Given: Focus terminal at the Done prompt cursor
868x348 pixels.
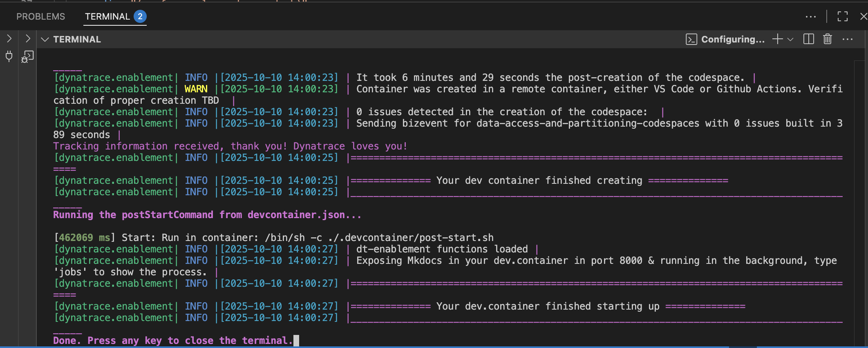Looking at the screenshot, I should point(296,340).
